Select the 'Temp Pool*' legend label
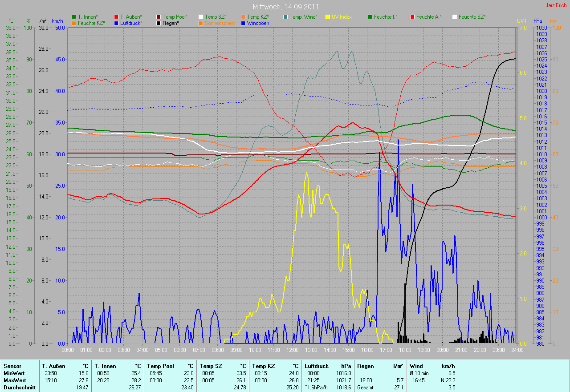 (x=175, y=17)
